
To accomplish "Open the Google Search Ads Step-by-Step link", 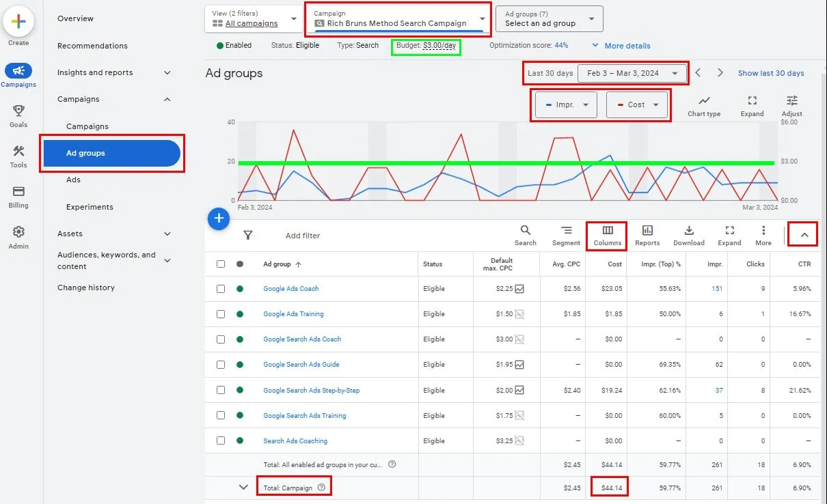I will click(x=312, y=390).
